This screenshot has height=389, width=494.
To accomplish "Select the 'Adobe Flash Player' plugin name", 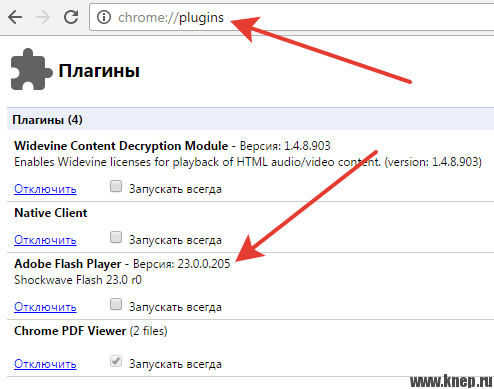I will click(x=68, y=264).
